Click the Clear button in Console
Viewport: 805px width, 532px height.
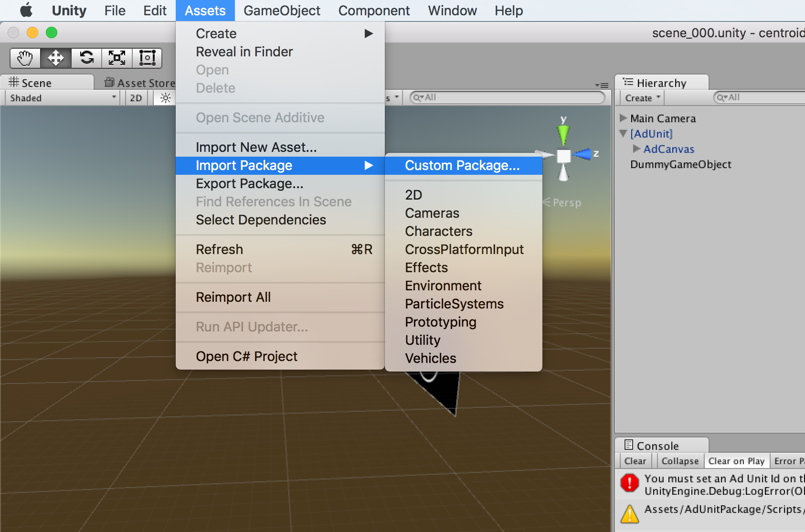point(635,461)
